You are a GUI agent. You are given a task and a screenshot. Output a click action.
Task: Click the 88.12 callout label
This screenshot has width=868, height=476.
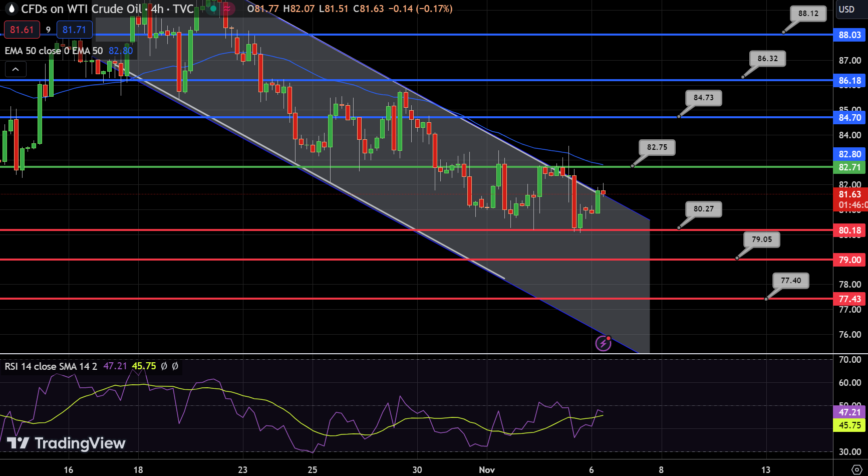tap(808, 14)
